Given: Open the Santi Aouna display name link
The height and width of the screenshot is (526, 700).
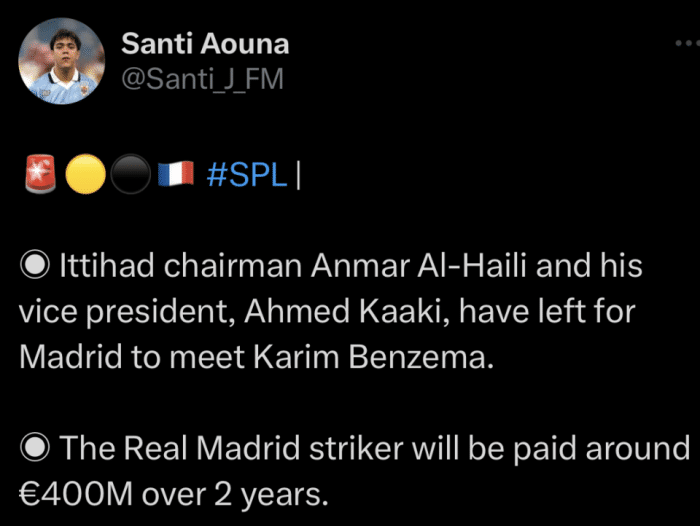Looking at the screenshot, I should 205,43.
